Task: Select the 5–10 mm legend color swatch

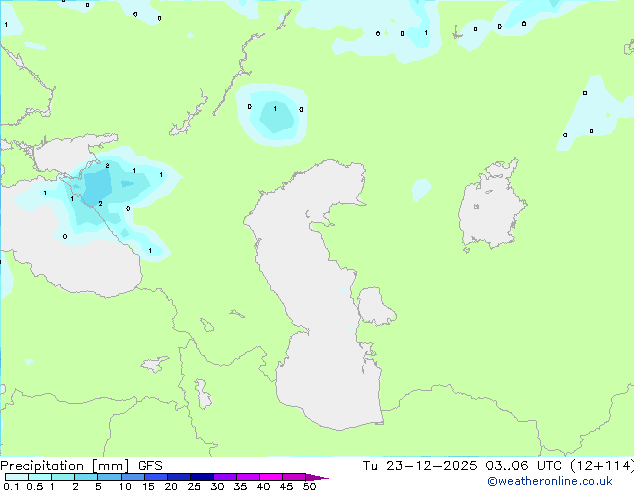Action: pos(109,477)
